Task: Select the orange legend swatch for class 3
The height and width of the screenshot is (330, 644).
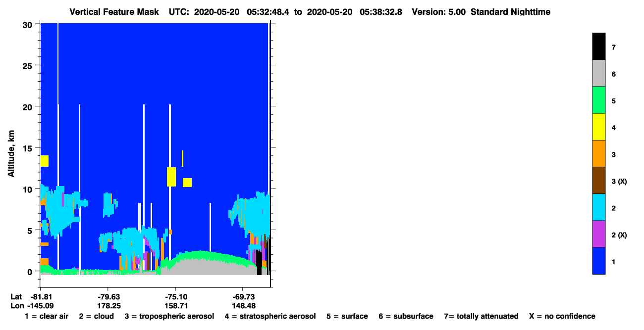Action: tap(598, 153)
